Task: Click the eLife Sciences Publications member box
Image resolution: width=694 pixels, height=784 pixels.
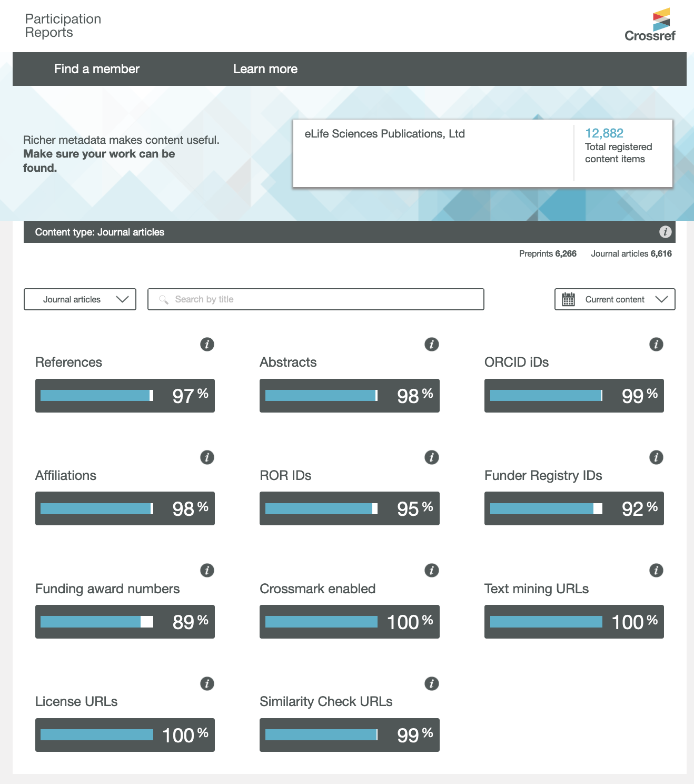Action: [483, 153]
